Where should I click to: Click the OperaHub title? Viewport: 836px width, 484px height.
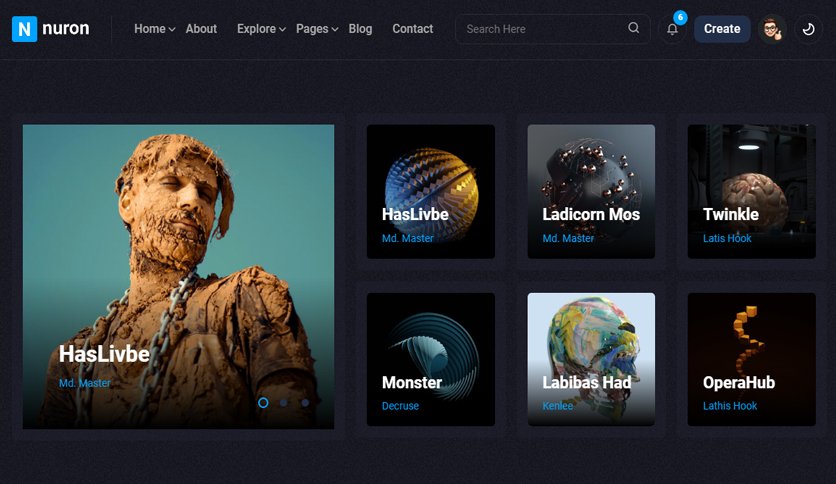[739, 382]
